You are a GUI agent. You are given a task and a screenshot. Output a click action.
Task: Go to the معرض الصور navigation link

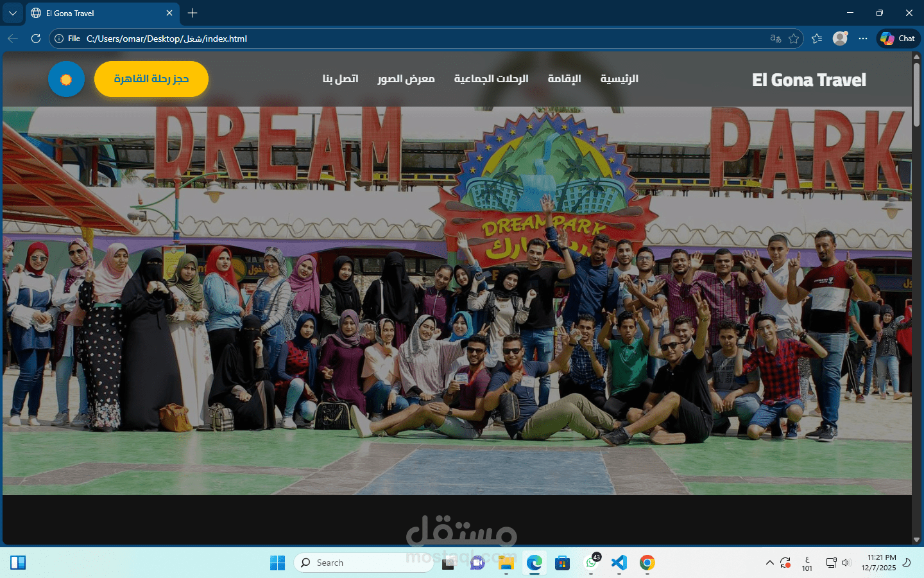click(406, 79)
